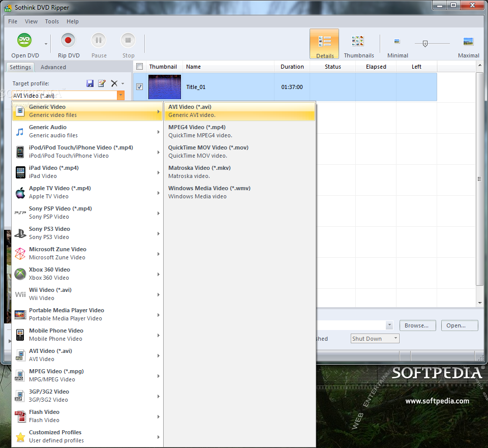This screenshot has width=488, height=448.
Task: Choose MPEG4 Video (*.mp4) format
Action: point(239,131)
